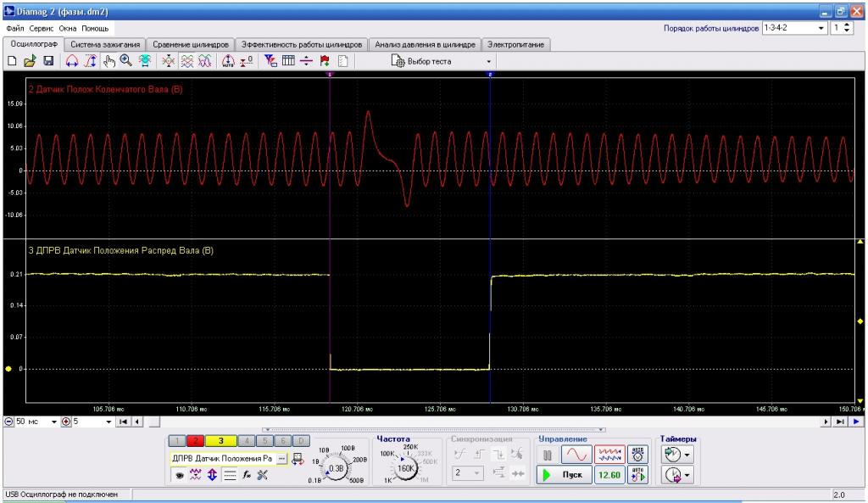Click the overlaid channels arrows icon
The height and width of the screenshot is (503, 868).
point(169,61)
